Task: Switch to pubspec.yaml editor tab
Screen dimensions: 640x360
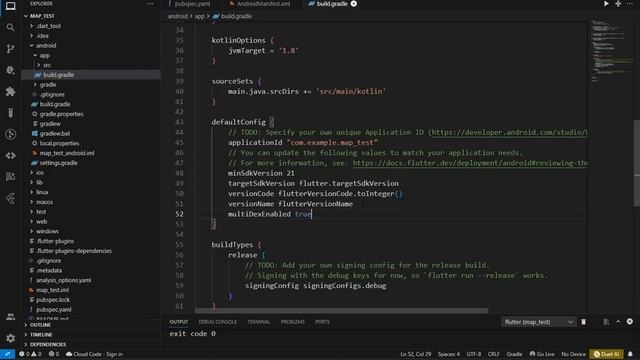Action: [x=192, y=4]
